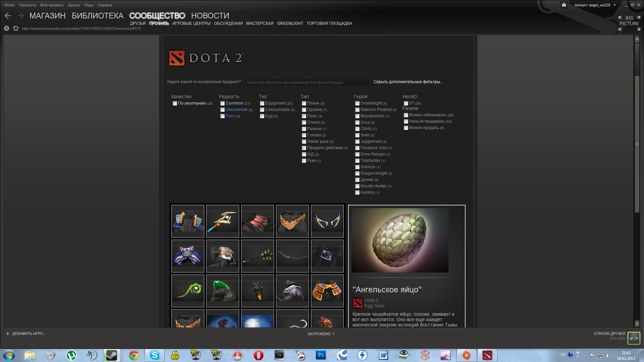The height and width of the screenshot is (362, 644).
Task: Check the Consumable type filter
Action: (x=262, y=110)
